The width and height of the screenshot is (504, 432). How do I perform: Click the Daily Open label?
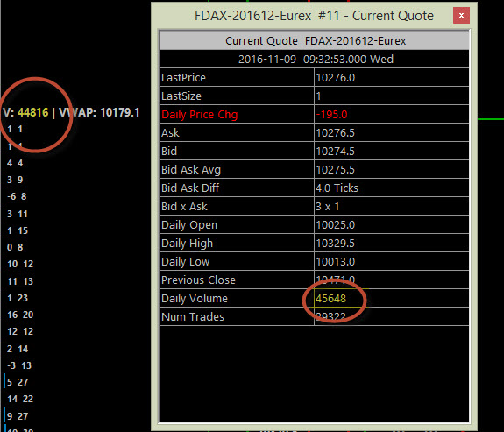189,225
